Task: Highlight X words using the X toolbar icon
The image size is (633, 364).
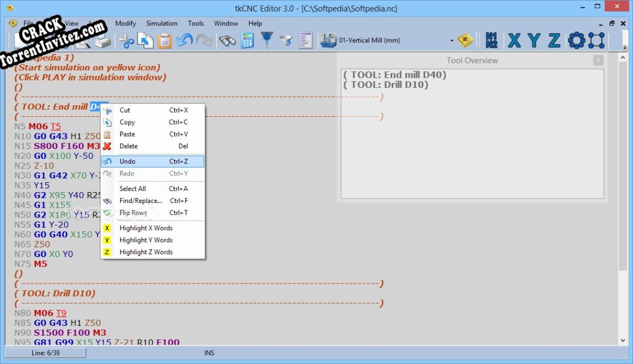Action: point(513,40)
